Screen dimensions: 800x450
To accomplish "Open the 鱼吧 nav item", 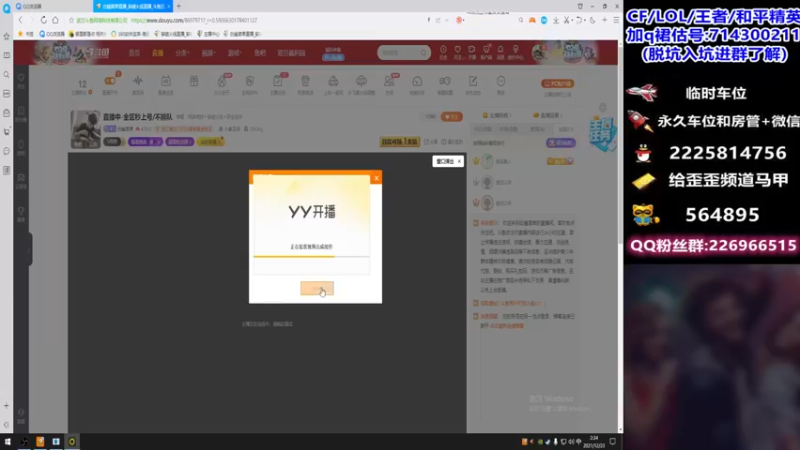I will coord(260,53).
